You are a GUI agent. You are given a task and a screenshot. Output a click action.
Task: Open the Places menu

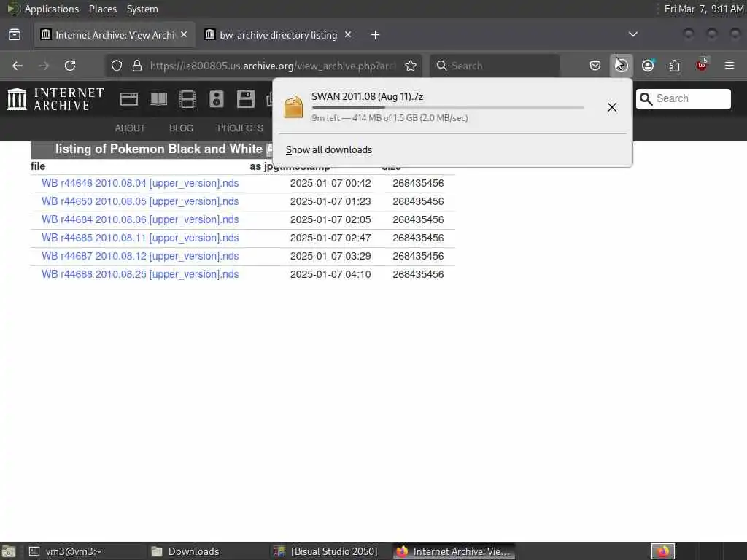coord(103,9)
